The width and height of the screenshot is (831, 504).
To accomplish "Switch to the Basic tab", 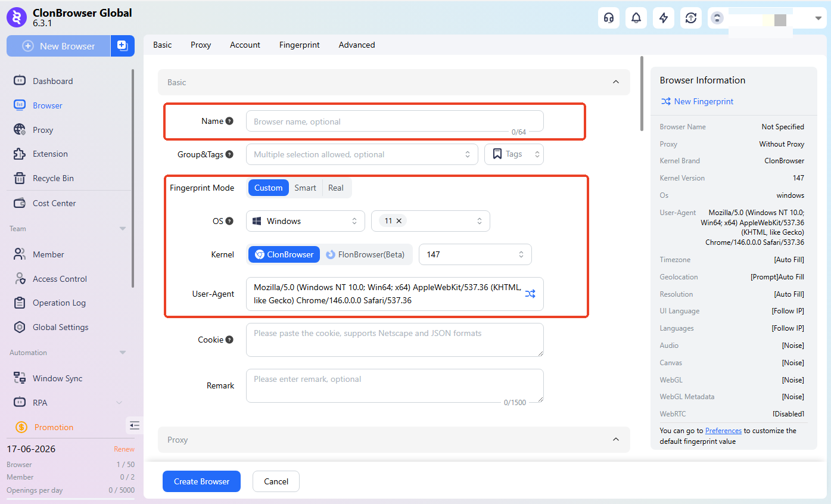I will pyautogui.click(x=163, y=45).
